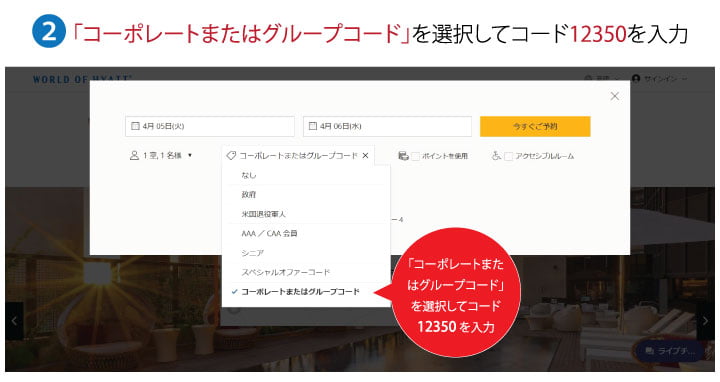This screenshot has width=720, height=382.
Task: Close the booking dialog with the X
Action: coord(614,96)
